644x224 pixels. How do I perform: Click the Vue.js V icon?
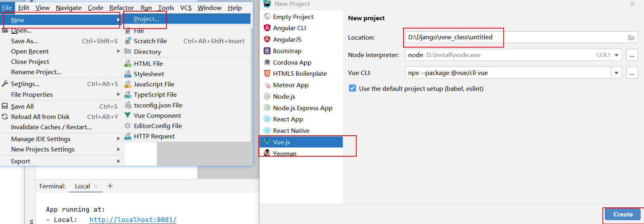tap(267, 142)
